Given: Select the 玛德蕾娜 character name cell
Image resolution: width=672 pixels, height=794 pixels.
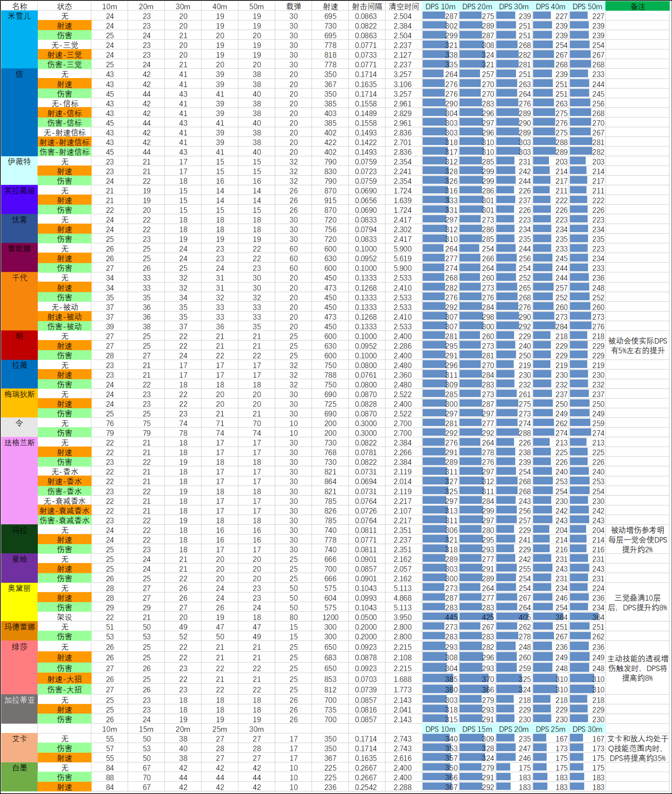Looking at the screenshot, I should point(19,627).
